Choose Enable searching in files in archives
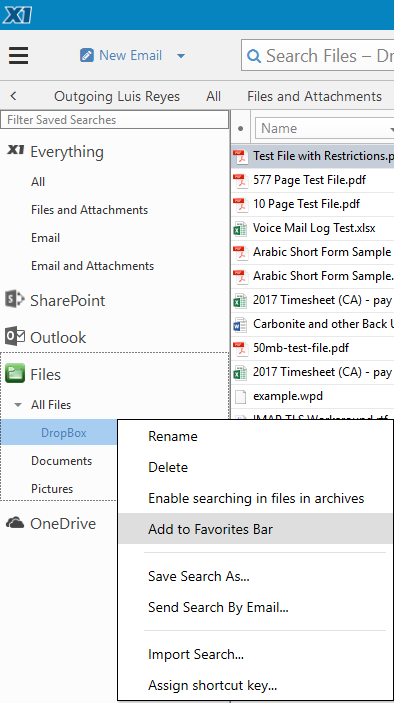 tap(255, 498)
